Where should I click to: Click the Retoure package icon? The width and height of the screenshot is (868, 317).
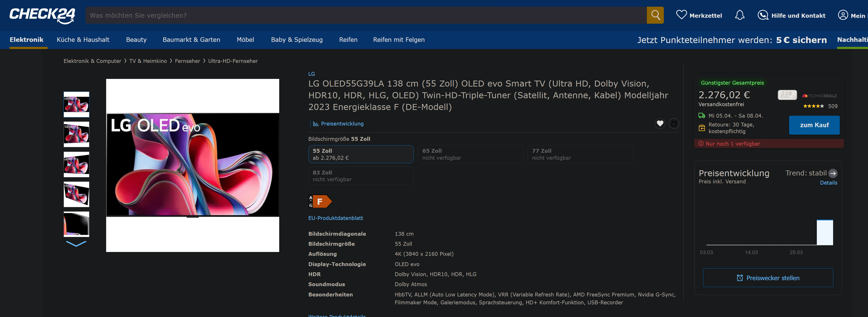tap(702, 128)
